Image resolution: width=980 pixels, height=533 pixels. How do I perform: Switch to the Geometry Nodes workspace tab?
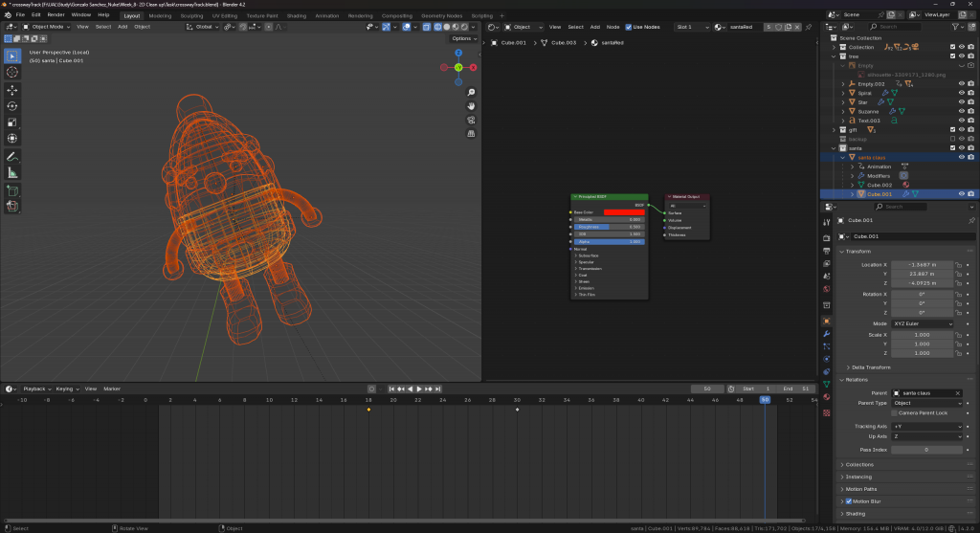coord(441,15)
